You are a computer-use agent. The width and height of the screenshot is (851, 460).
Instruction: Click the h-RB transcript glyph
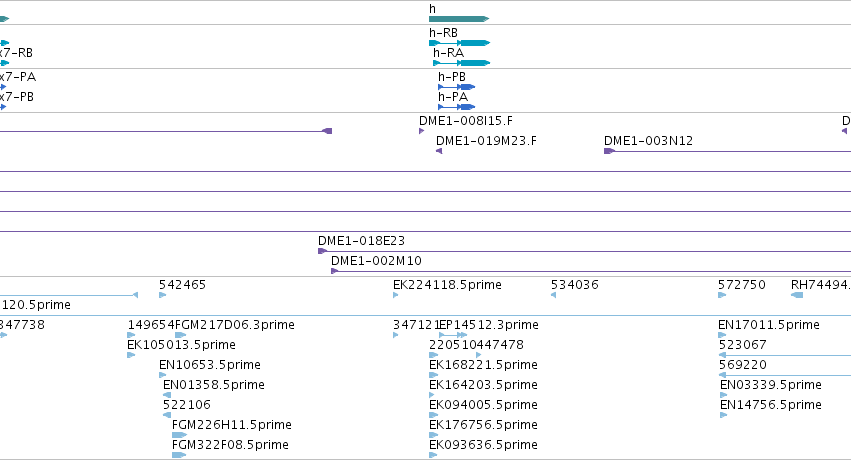pyautogui.click(x=459, y=43)
